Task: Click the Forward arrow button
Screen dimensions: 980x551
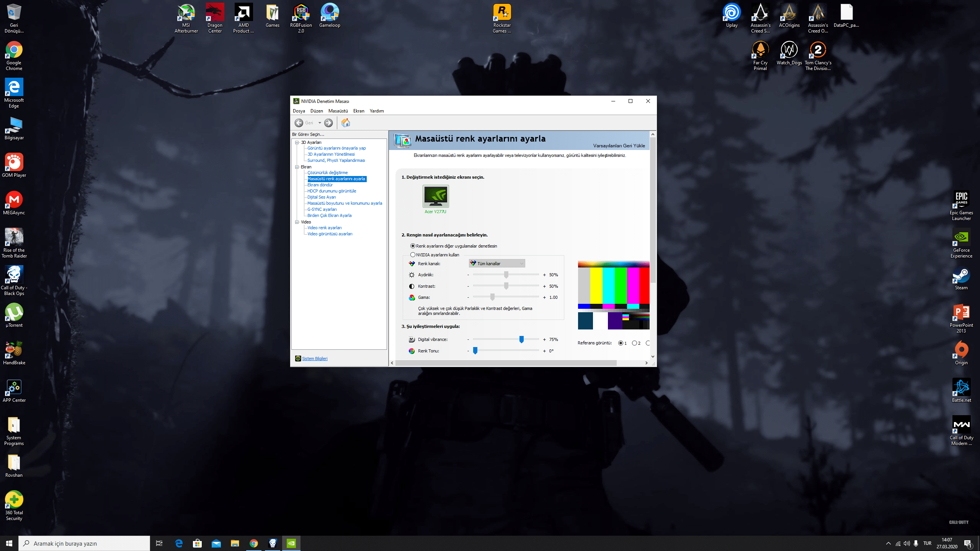Action: (328, 123)
